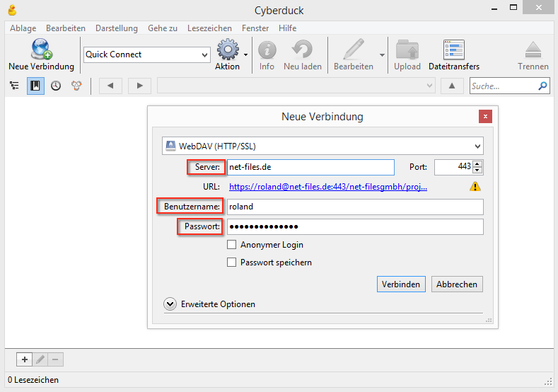This screenshot has width=558, height=392.
Task: Show the bookmarks view icon
Action: (35, 86)
